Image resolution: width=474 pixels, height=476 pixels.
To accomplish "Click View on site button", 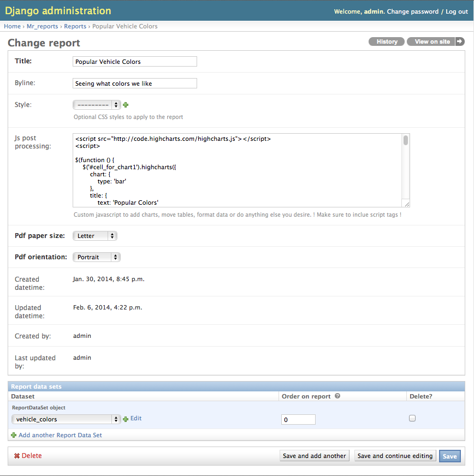I will tap(432, 41).
